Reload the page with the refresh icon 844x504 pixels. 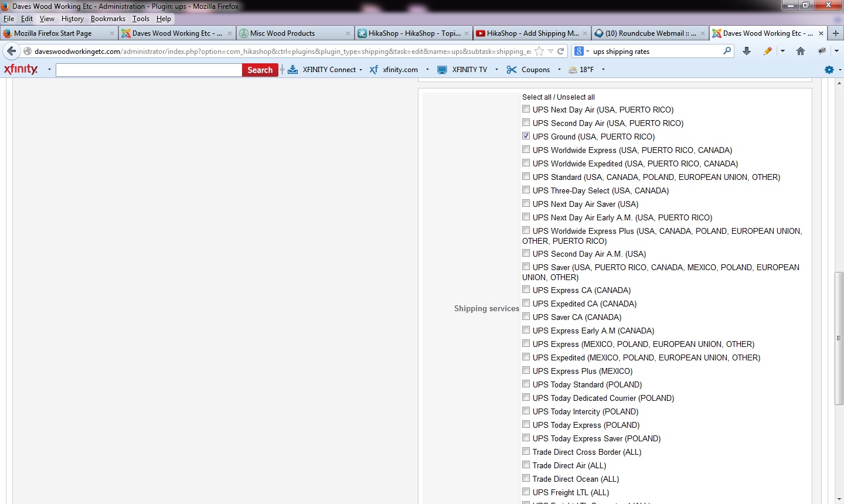pyautogui.click(x=561, y=52)
